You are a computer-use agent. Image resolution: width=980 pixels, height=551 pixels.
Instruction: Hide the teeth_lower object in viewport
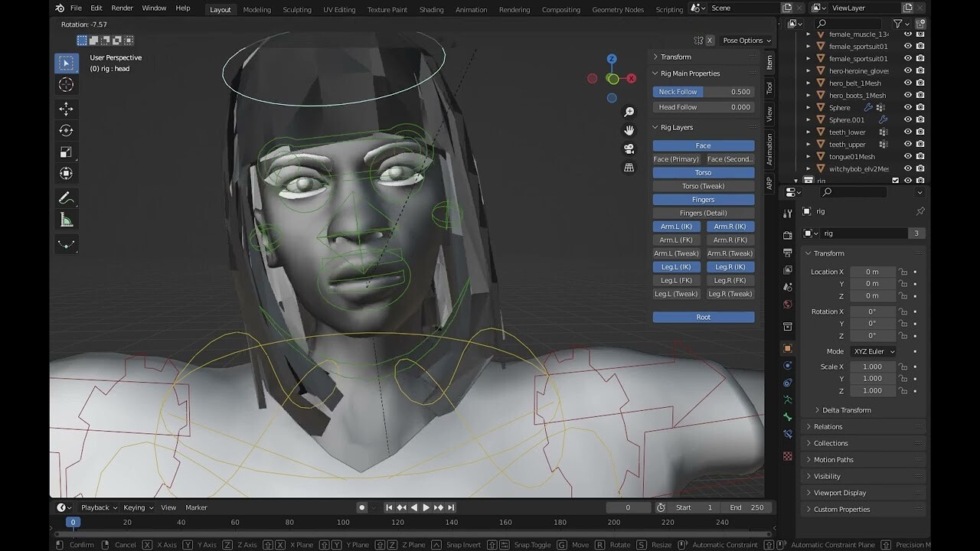point(907,132)
